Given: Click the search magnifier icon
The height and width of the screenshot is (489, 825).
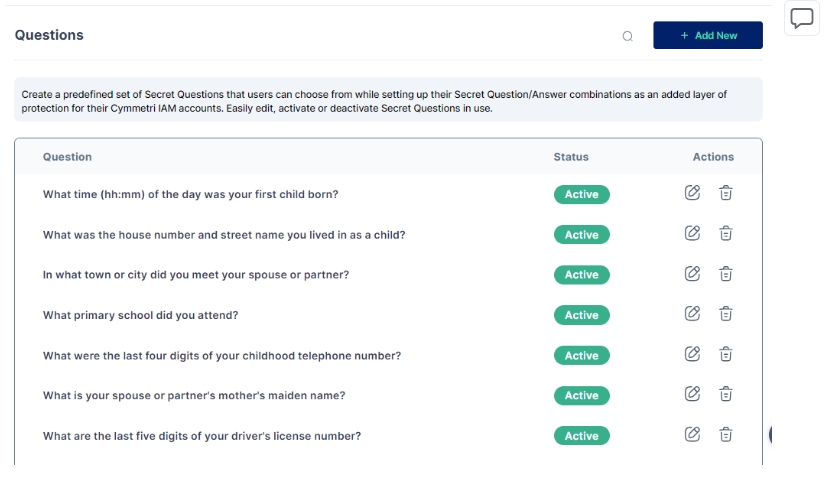Looking at the screenshot, I should tap(628, 36).
